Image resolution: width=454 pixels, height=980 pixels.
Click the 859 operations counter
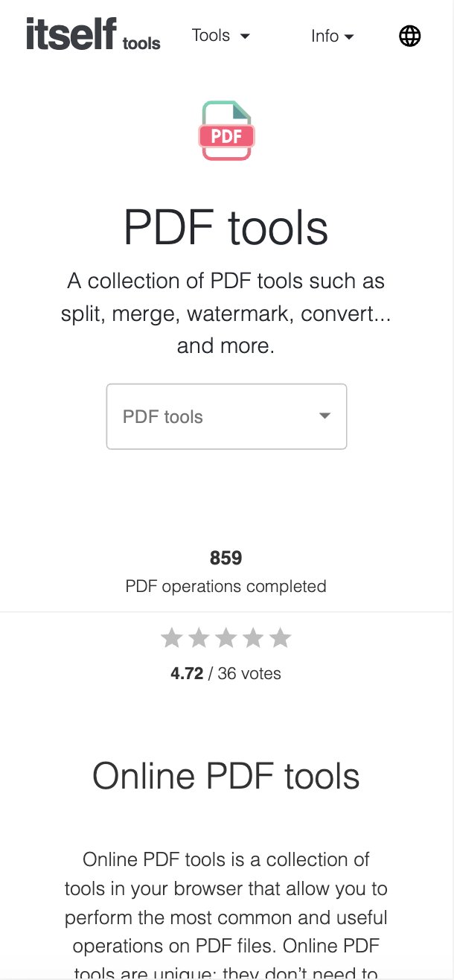tap(226, 557)
